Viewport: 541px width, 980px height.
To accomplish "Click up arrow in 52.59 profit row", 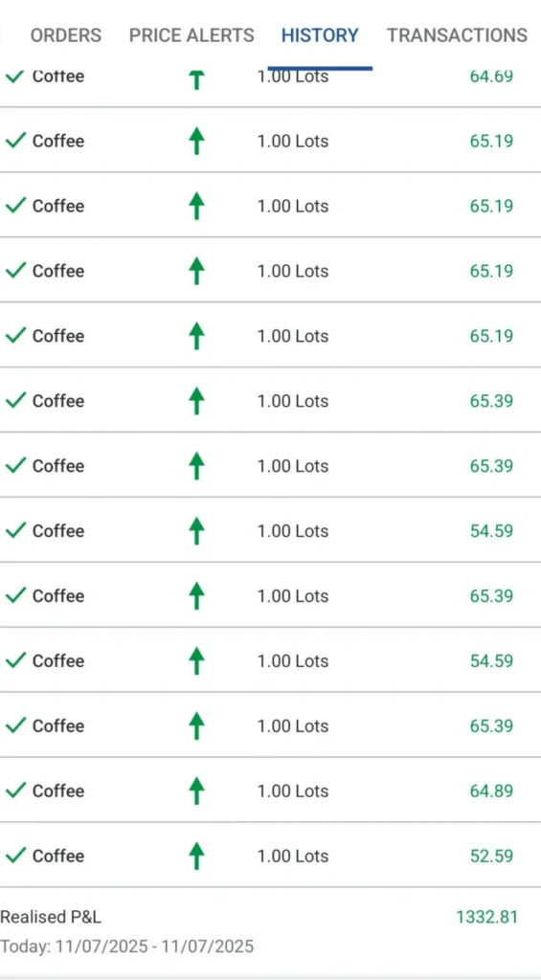I will click(x=196, y=856).
